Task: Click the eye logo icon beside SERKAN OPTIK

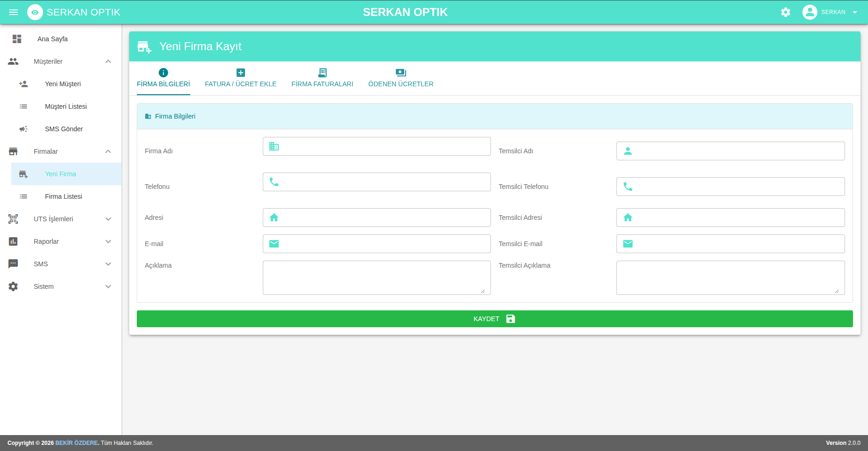Action: point(35,12)
